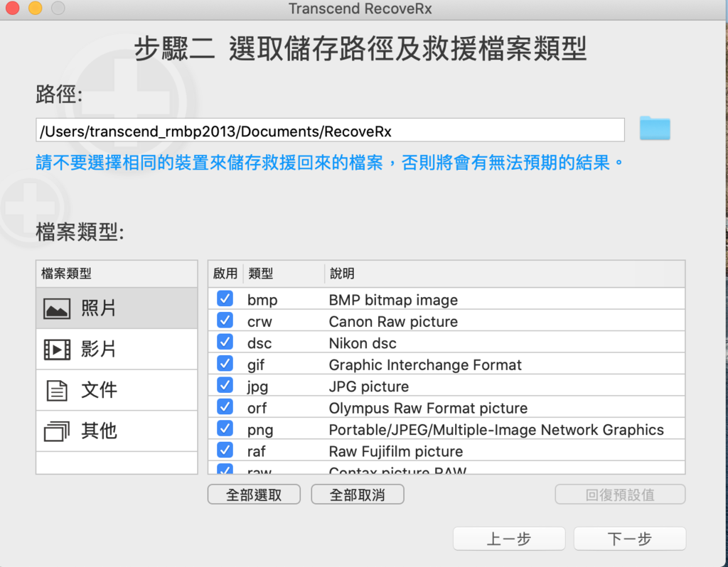Click the 'JPG picture' description
This screenshot has width=728, height=567.
[x=369, y=387]
